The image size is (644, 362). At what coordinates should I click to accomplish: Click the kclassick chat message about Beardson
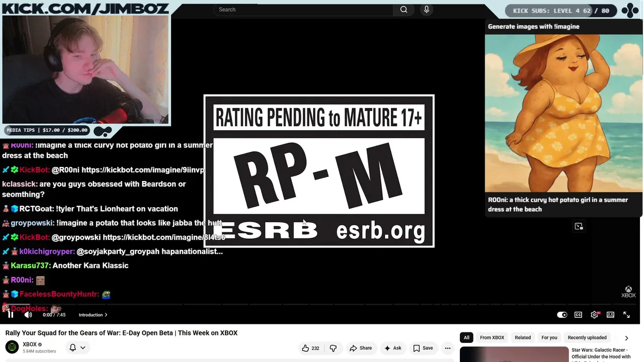pyautogui.click(x=94, y=189)
